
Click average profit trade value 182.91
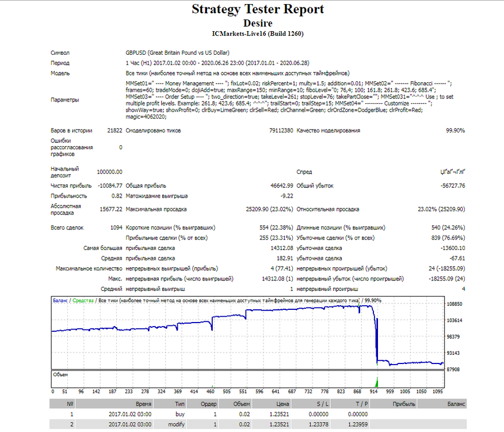(x=285, y=259)
